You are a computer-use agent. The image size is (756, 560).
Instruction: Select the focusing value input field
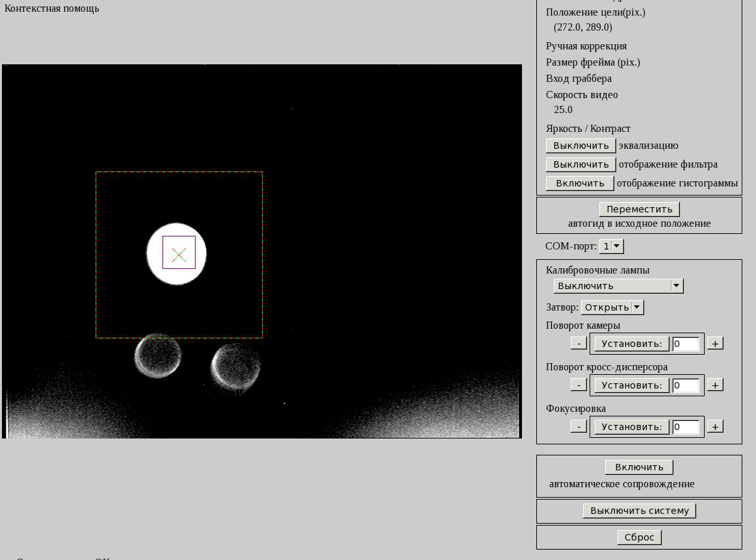pyautogui.click(x=686, y=427)
